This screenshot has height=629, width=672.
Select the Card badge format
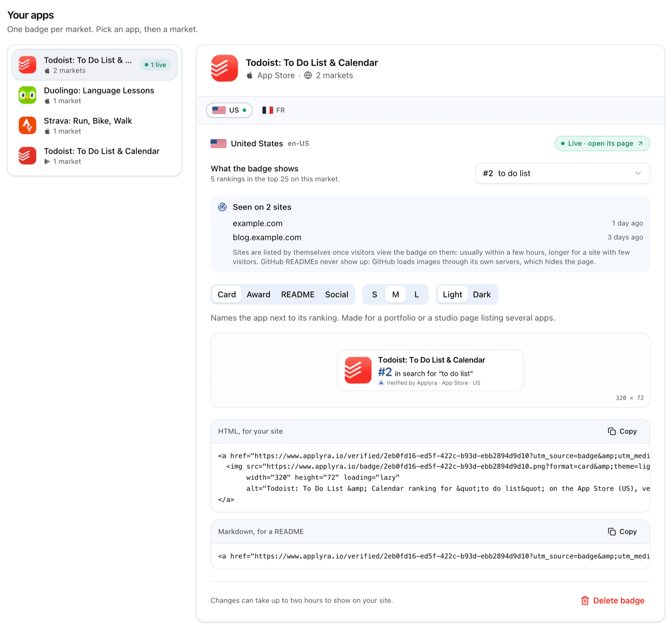click(x=227, y=295)
